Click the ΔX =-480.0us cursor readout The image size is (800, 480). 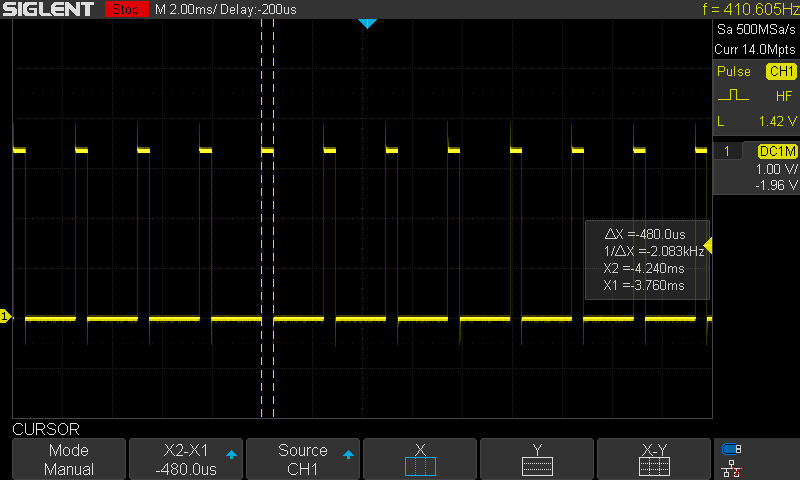645,234
